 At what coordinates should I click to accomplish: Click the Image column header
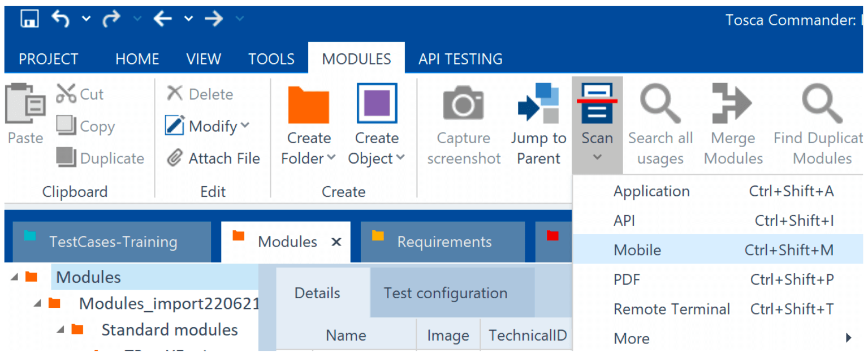(x=448, y=336)
